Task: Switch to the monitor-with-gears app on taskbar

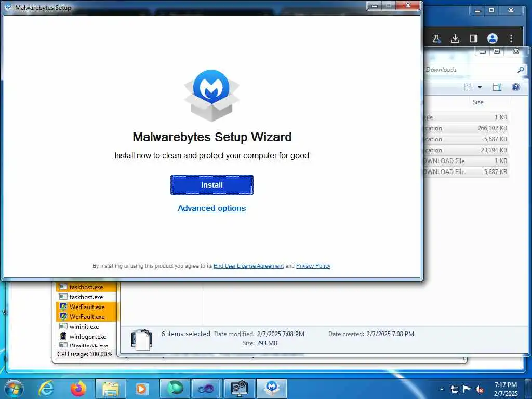Action: 240,389
